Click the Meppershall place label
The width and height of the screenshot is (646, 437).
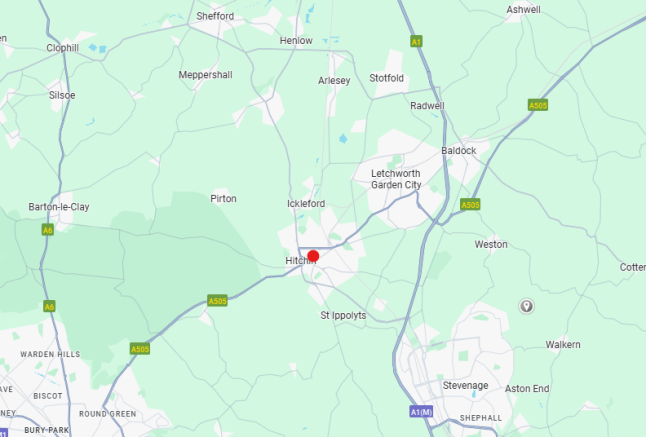point(206,75)
